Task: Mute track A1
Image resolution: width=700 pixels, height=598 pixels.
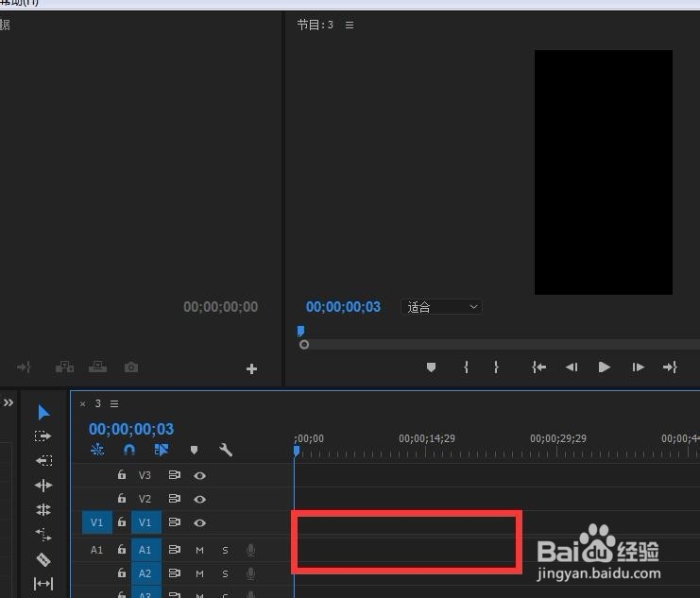Action: click(199, 550)
